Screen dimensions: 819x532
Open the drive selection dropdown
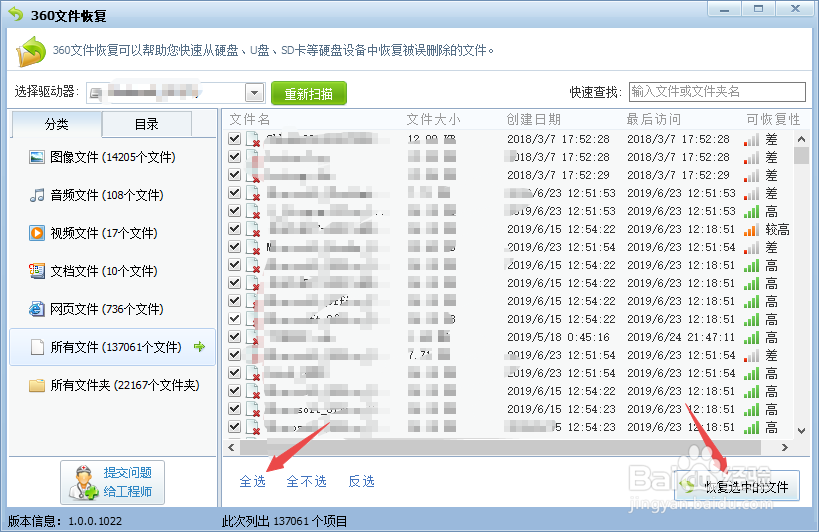(254, 93)
